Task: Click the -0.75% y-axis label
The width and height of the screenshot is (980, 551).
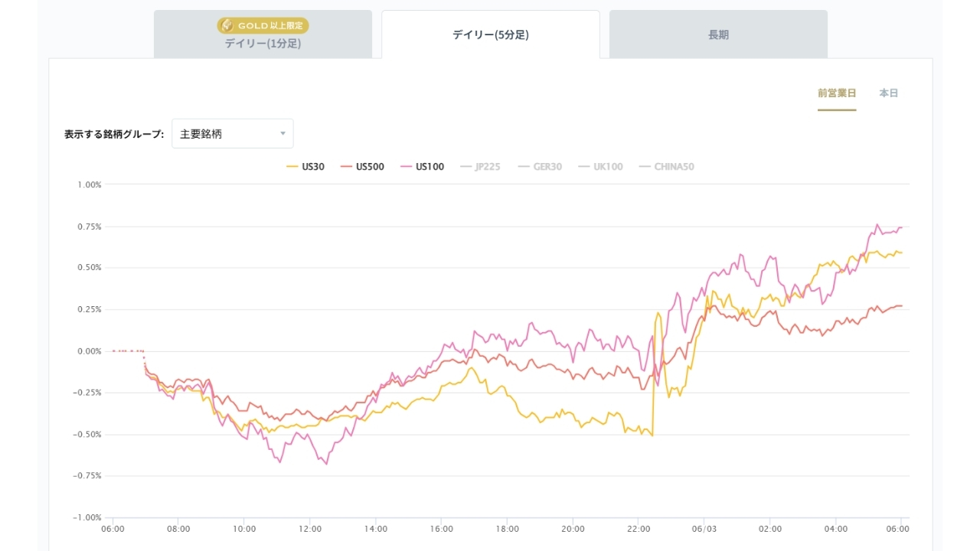Action: pyautogui.click(x=88, y=475)
